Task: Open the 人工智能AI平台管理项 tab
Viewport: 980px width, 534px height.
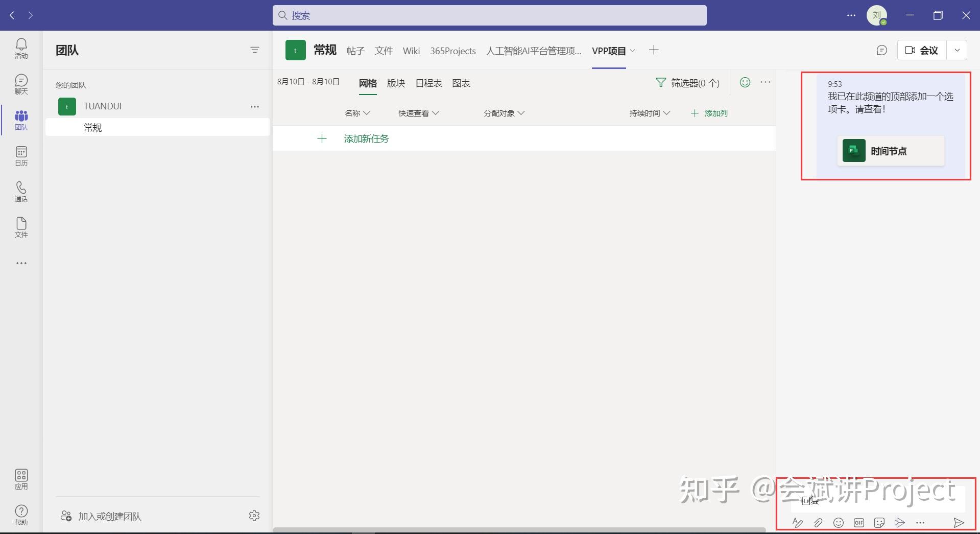Action: (534, 51)
